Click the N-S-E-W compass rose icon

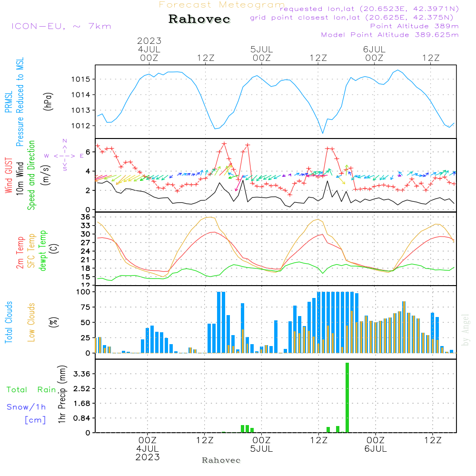pos(65,156)
